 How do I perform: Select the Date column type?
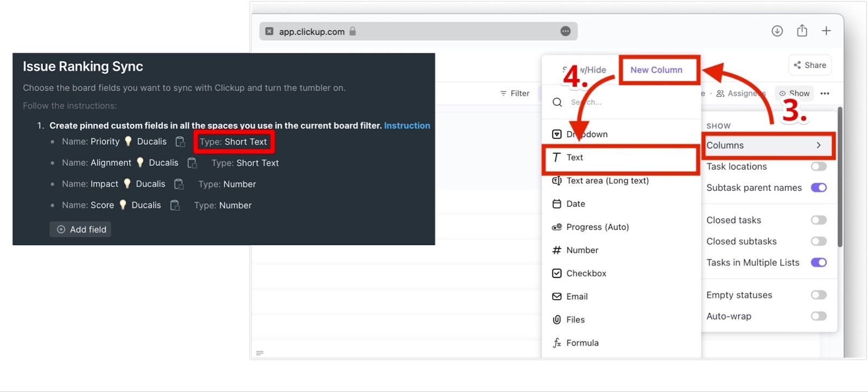[621, 204]
